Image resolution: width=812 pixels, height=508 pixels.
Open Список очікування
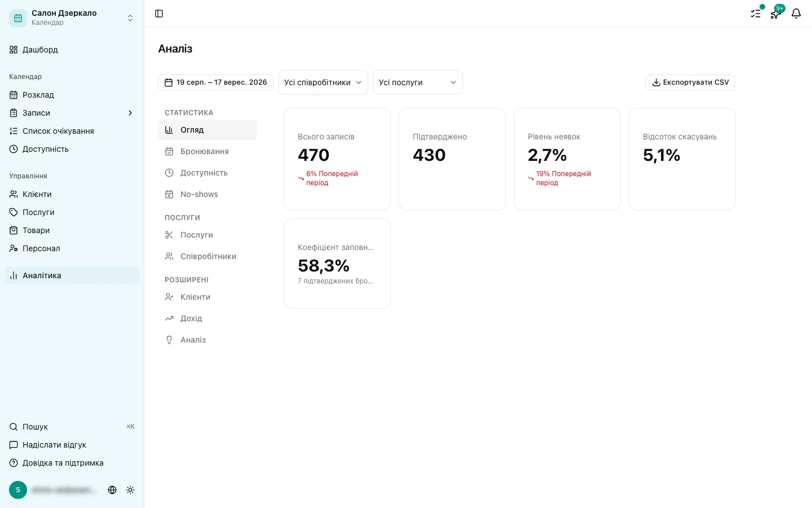click(72, 131)
